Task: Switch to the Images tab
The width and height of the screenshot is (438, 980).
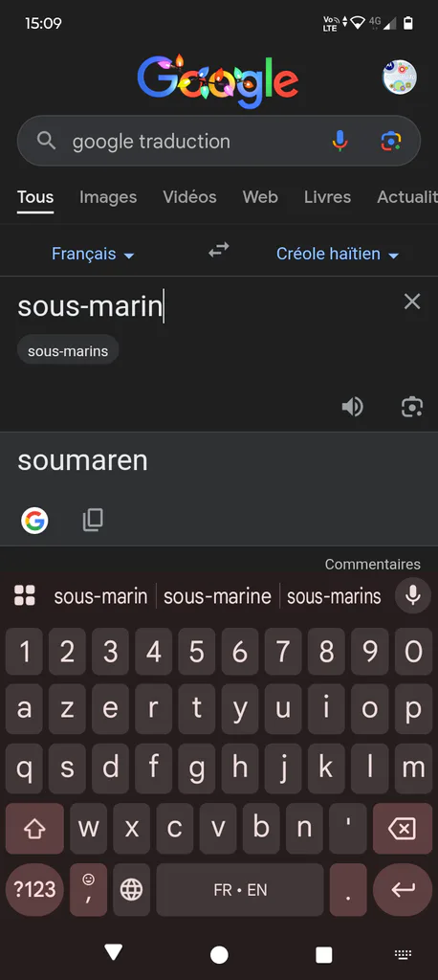Action: 108,197
